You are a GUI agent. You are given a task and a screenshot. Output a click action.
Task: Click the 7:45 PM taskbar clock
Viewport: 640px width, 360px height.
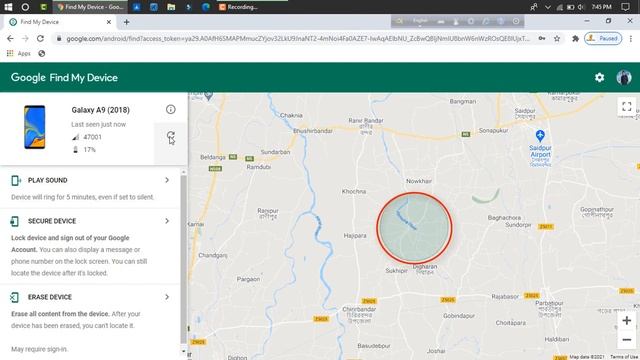click(x=601, y=7)
